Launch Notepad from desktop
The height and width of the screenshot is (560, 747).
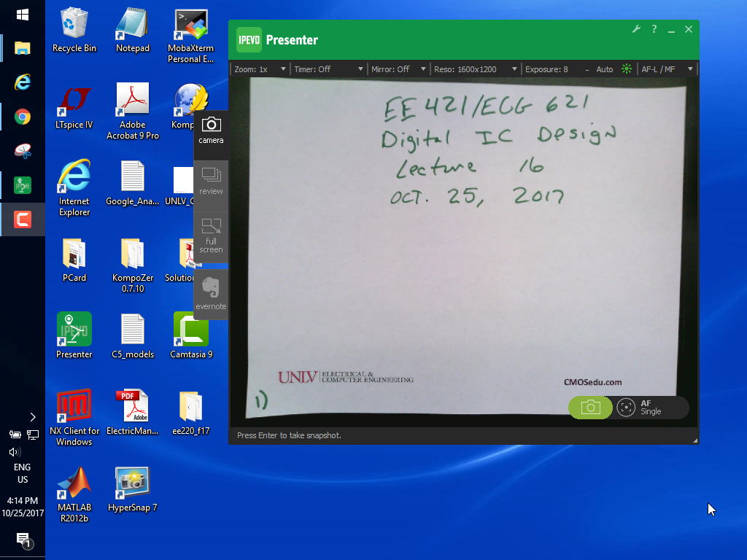pyautogui.click(x=133, y=30)
